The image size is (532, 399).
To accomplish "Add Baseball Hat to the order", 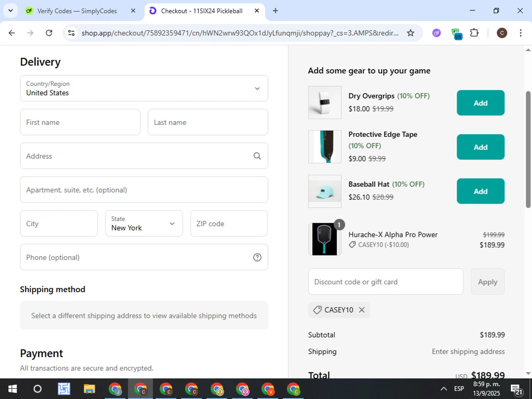I will (x=481, y=191).
